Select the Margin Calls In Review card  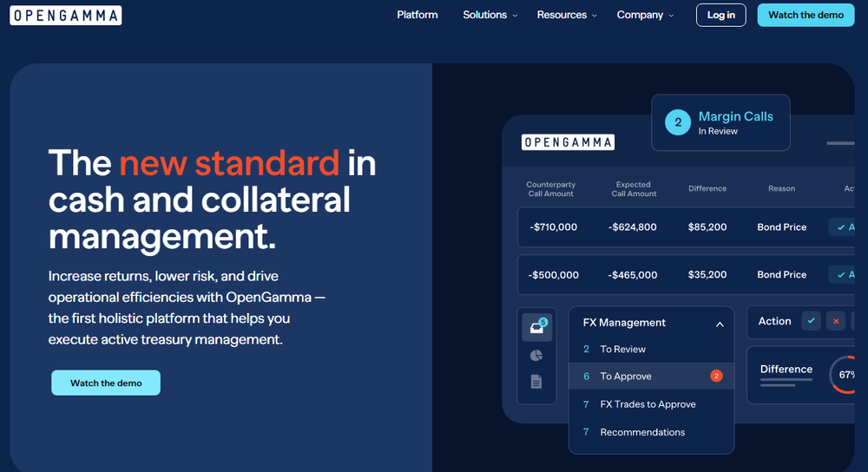(x=720, y=122)
